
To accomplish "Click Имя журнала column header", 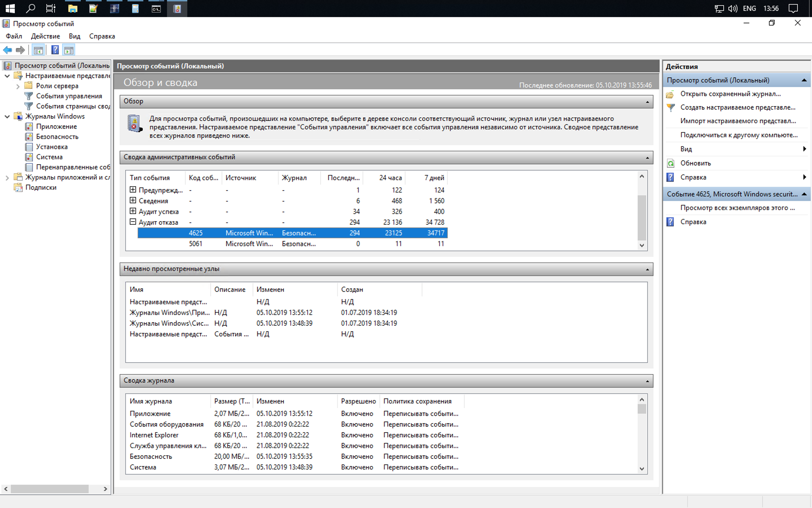I will [x=168, y=401].
